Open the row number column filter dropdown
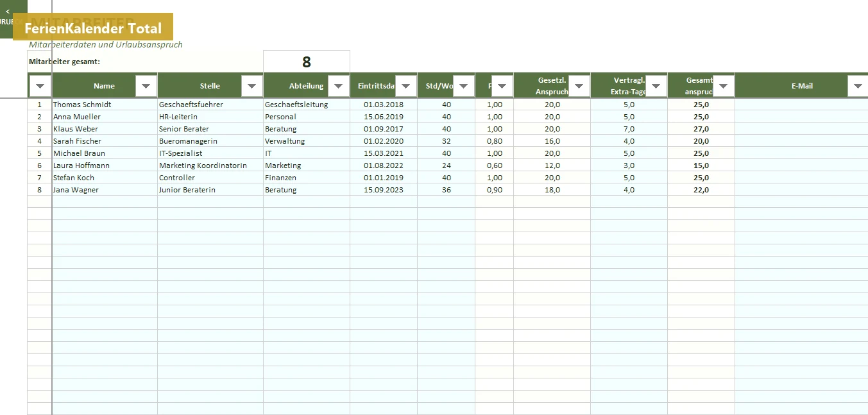Viewport: 868px width, 415px height. coord(40,86)
